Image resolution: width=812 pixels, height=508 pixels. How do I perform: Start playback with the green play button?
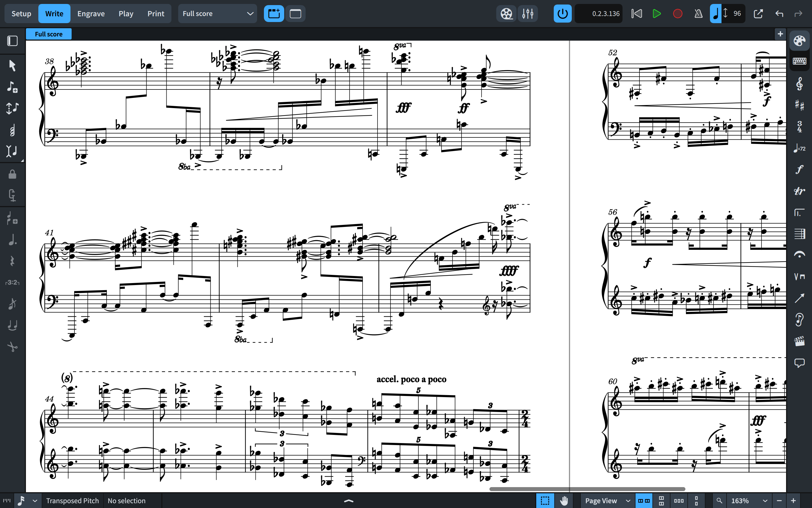[657, 14]
